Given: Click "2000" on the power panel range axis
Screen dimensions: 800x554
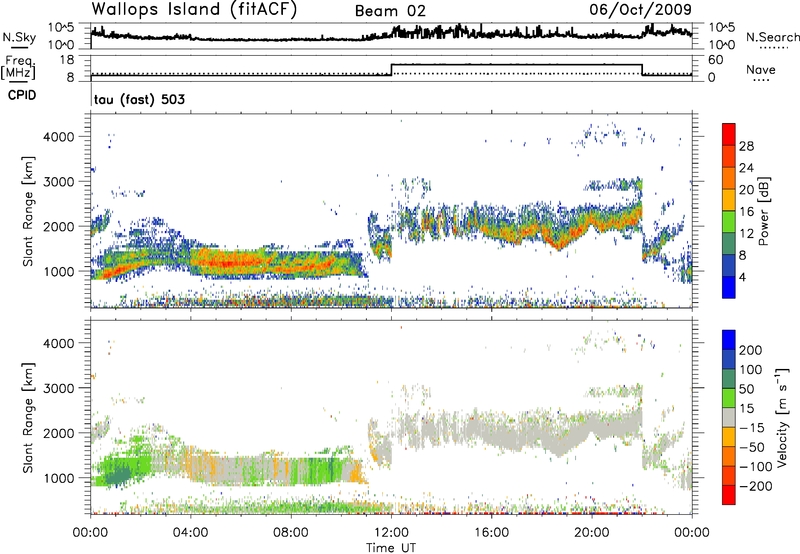Looking at the screenshot, I should 58,226.
